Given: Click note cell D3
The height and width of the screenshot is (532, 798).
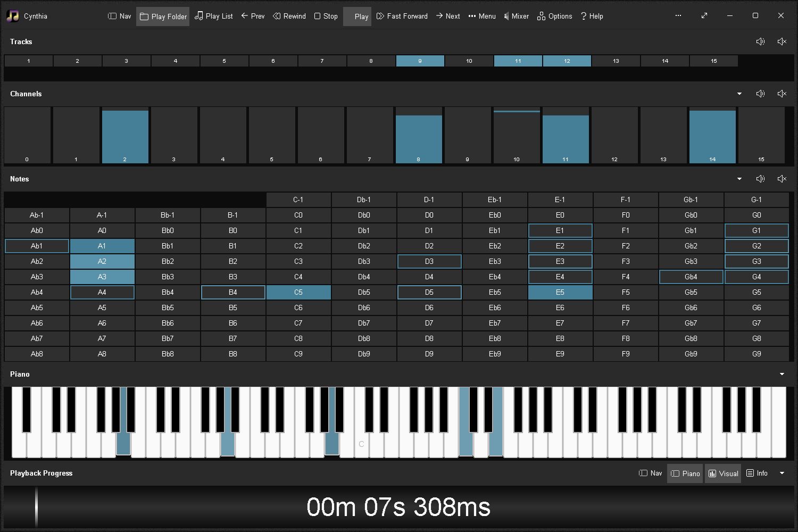Looking at the screenshot, I should pyautogui.click(x=429, y=261).
